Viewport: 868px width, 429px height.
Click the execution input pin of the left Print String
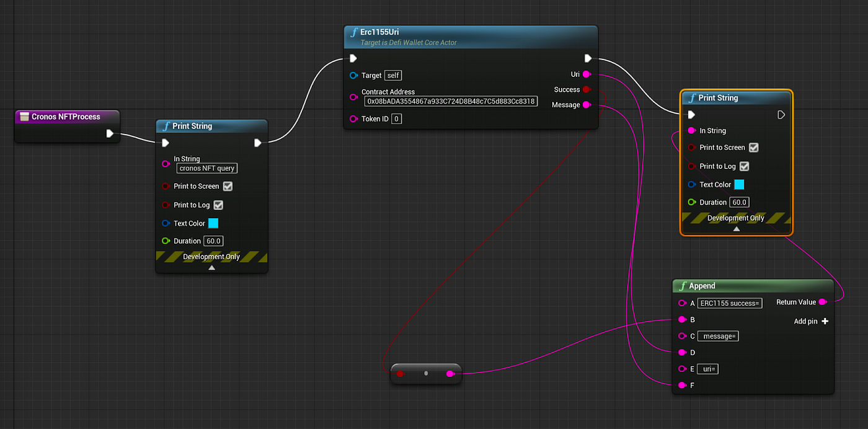pyautogui.click(x=165, y=143)
